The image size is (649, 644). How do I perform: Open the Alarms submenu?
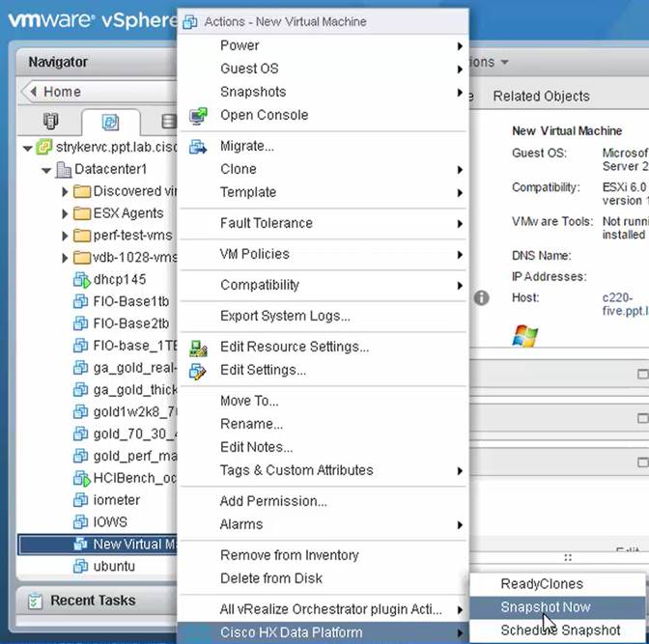(323, 525)
